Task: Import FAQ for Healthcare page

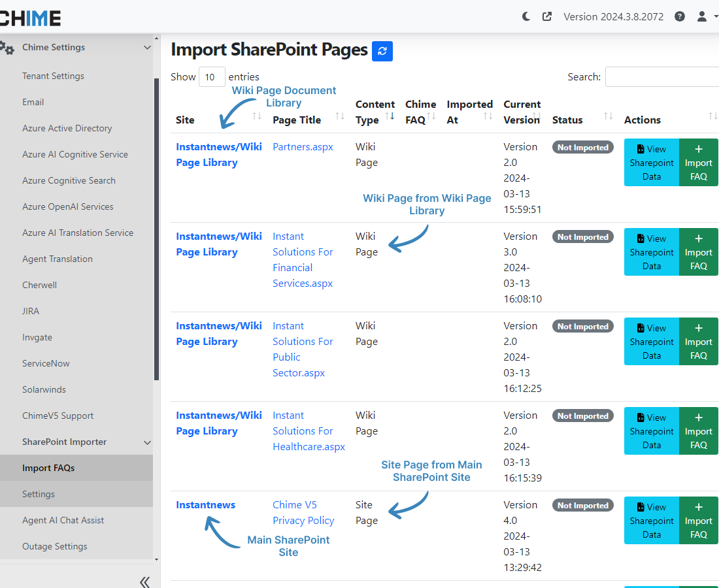Action: [x=698, y=431]
